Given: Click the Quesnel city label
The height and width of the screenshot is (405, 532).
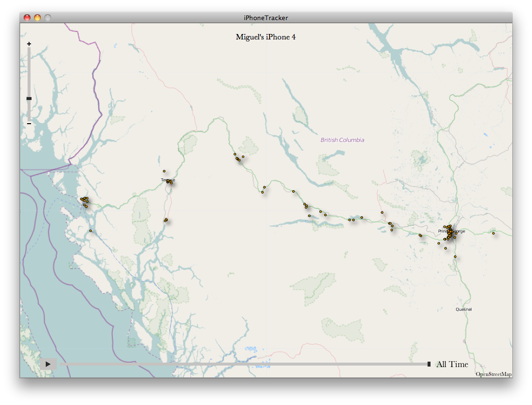Looking at the screenshot, I should pyautogui.click(x=464, y=309).
